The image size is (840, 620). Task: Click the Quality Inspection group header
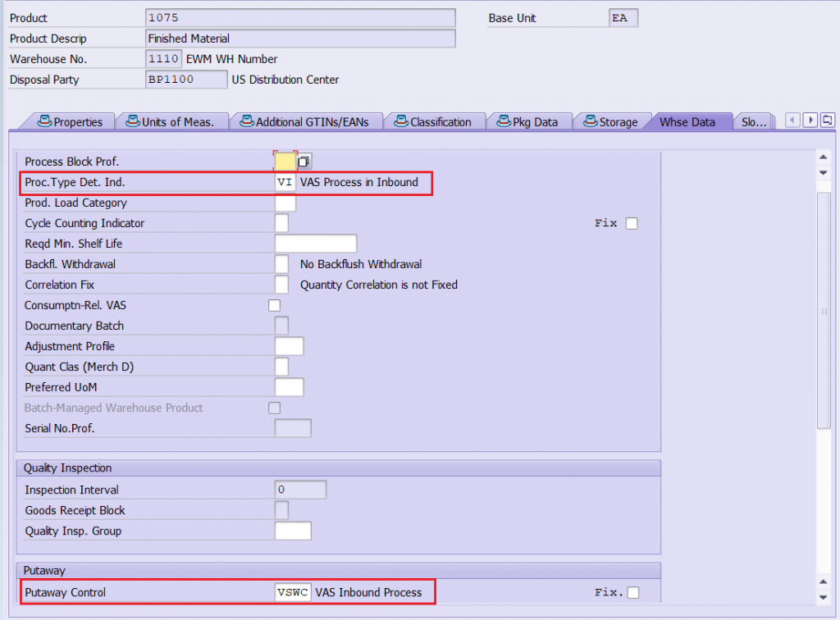339,468
